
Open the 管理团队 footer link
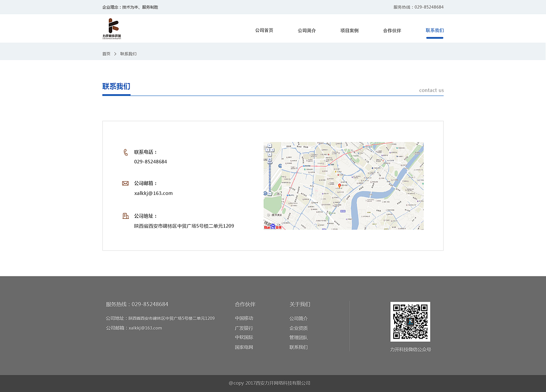(x=298, y=337)
